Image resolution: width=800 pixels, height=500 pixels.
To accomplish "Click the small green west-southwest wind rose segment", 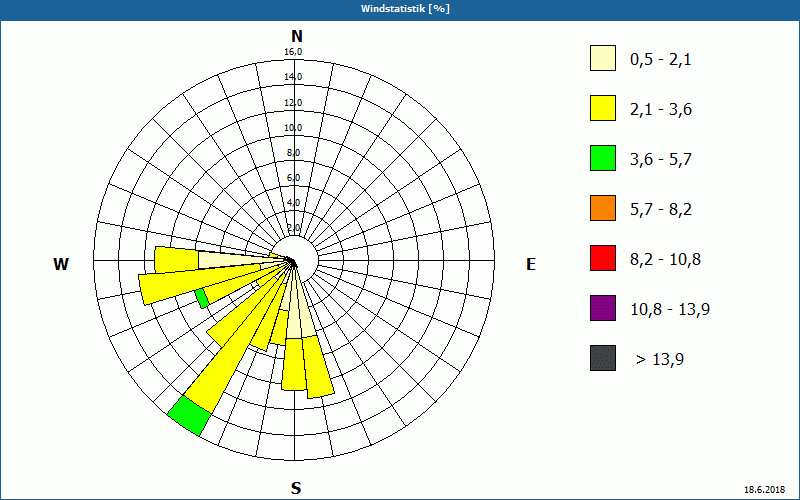I will point(202,298).
